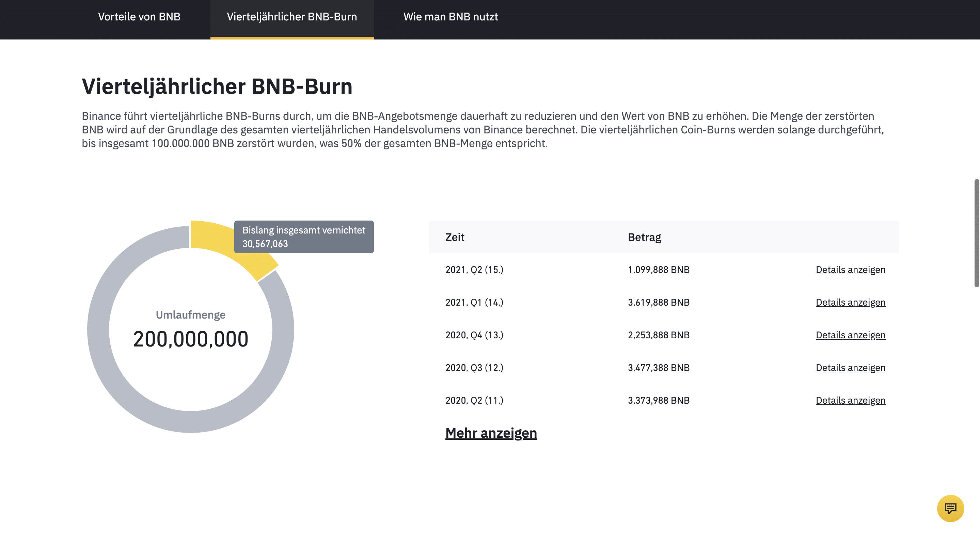Image resolution: width=980 pixels, height=533 pixels.
Task: Click the 3,619,888 BNB amount
Action: (x=659, y=302)
